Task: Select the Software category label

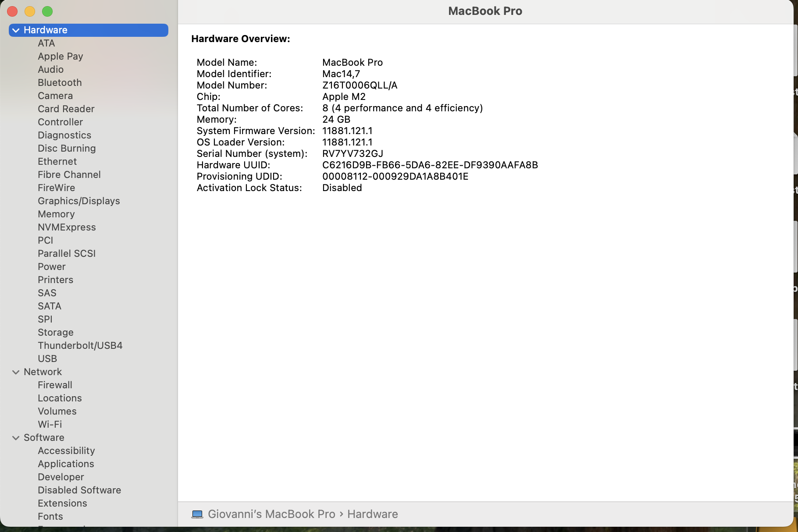Action: [x=44, y=438]
